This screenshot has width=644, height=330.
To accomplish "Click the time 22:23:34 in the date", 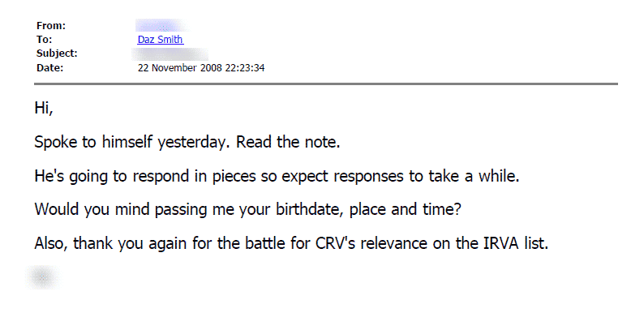I will click(x=245, y=68).
